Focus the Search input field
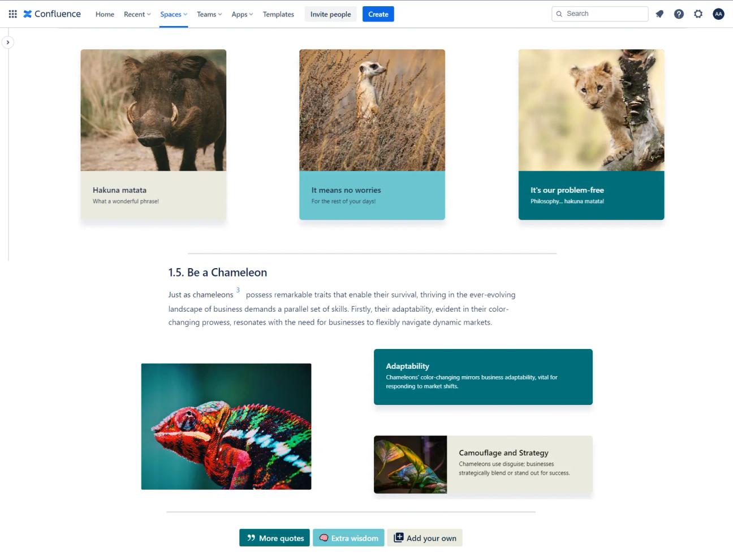The width and height of the screenshot is (733, 560). click(600, 14)
